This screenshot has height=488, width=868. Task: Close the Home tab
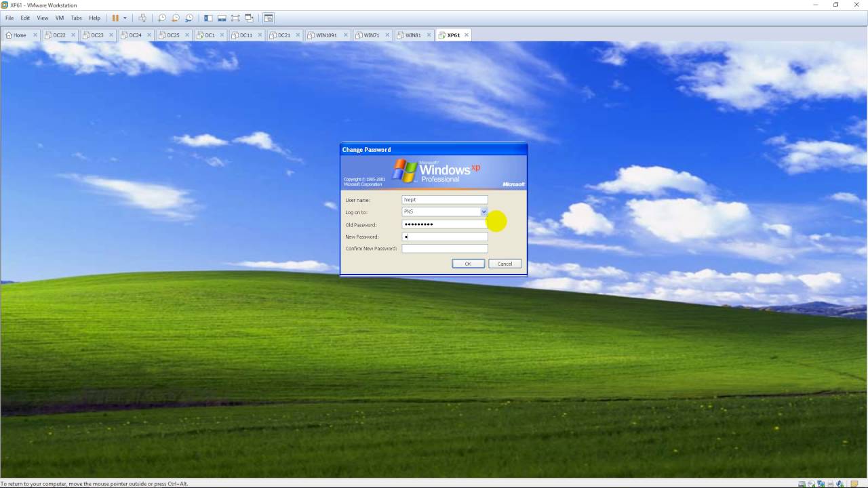coord(35,35)
